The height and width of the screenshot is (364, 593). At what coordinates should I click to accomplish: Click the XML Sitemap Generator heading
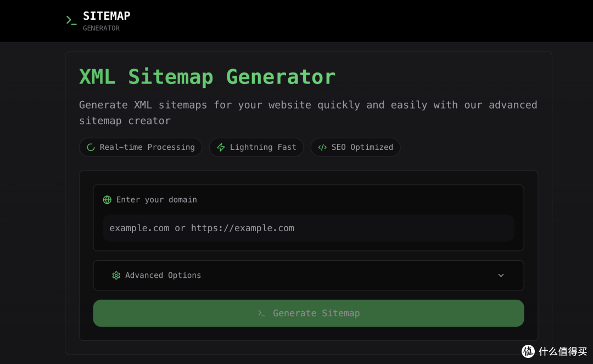tap(207, 77)
